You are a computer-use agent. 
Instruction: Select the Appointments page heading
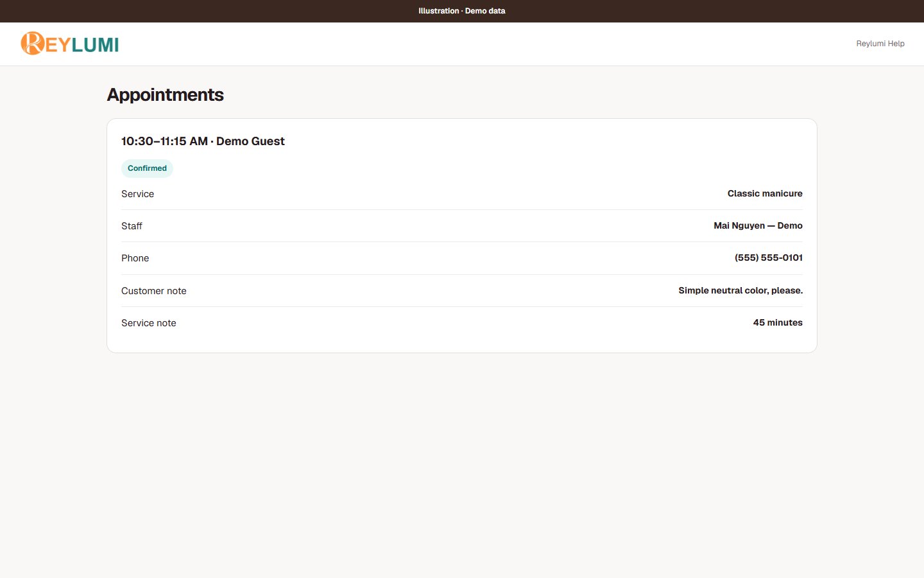[166, 95]
